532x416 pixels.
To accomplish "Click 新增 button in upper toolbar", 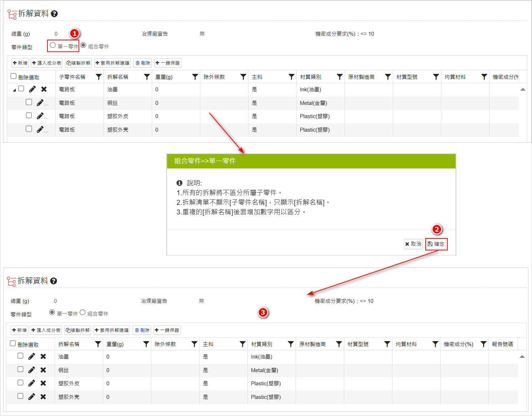I will pyautogui.click(x=20, y=63).
